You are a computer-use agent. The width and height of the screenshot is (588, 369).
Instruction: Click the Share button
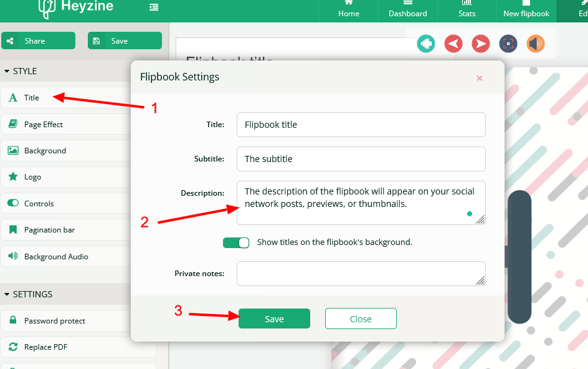(x=38, y=41)
